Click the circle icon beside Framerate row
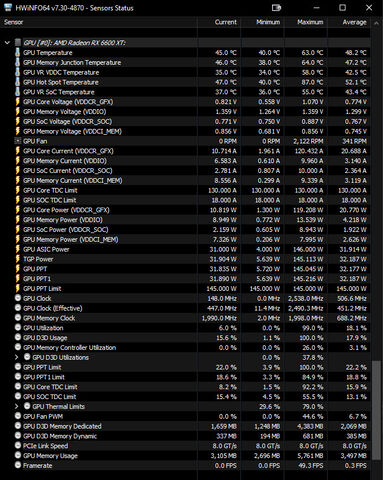Screen dimensions: 383x480 click(x=18, y=465)
